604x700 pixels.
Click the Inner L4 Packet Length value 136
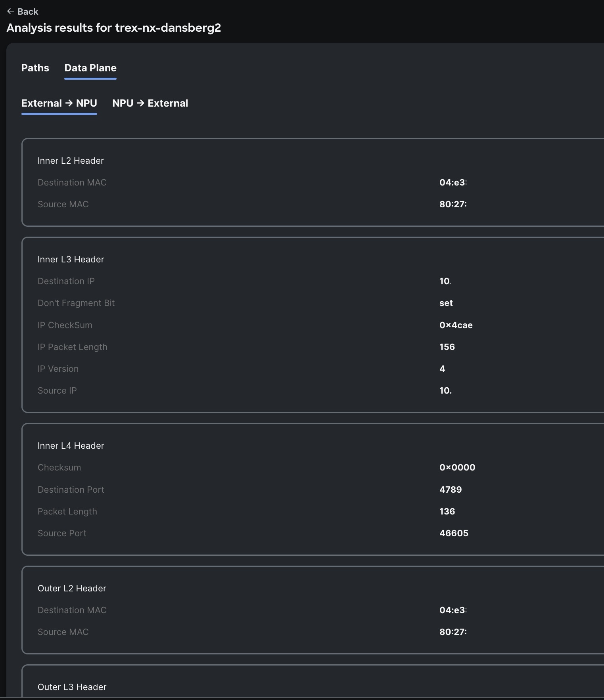[447, 511]
